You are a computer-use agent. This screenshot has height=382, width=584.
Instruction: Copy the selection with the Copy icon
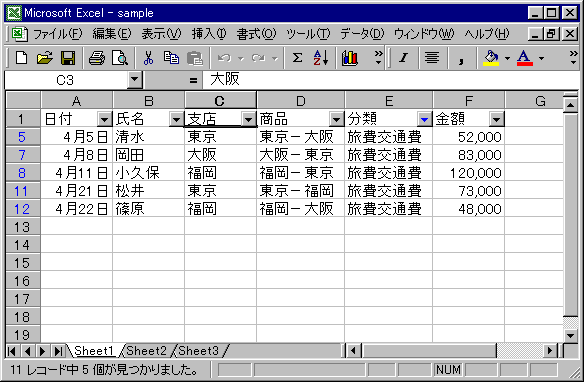point(171,58)
